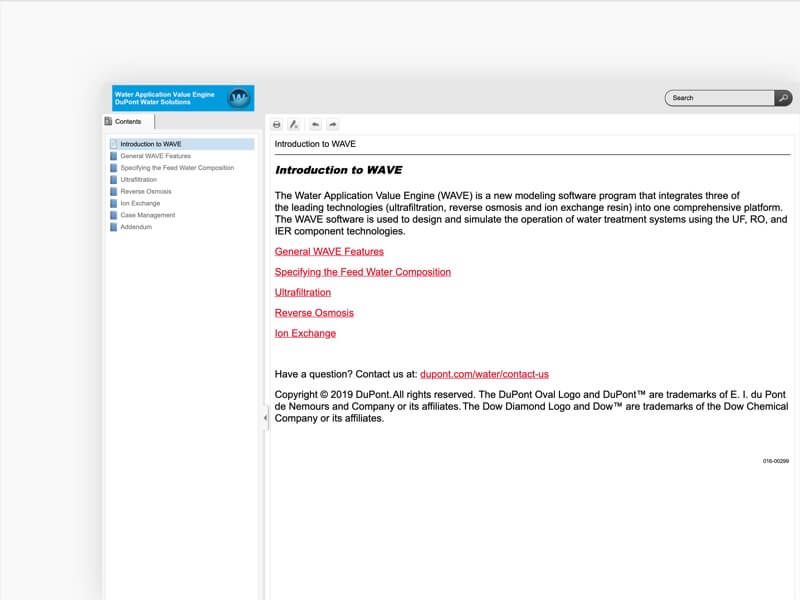
Task: Go back using the left arrow icon
Action: click(x=315, y=125)
